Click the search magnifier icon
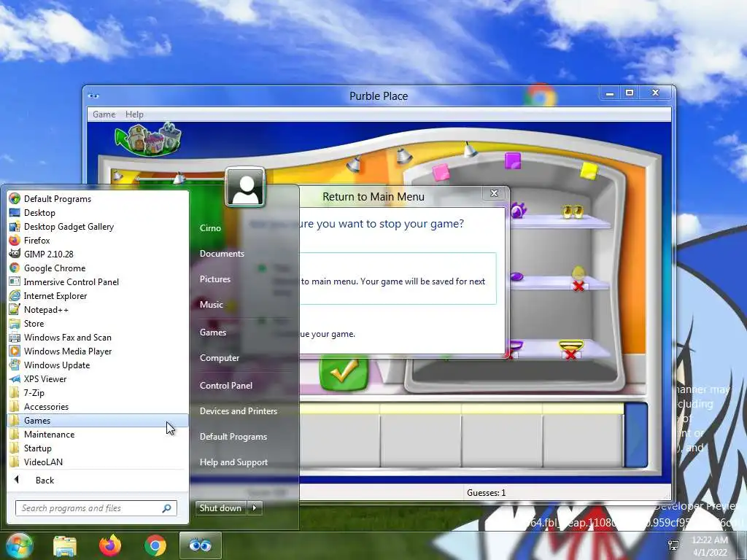The width and height of the screenshot is (747, 560). tap(167, 508)
